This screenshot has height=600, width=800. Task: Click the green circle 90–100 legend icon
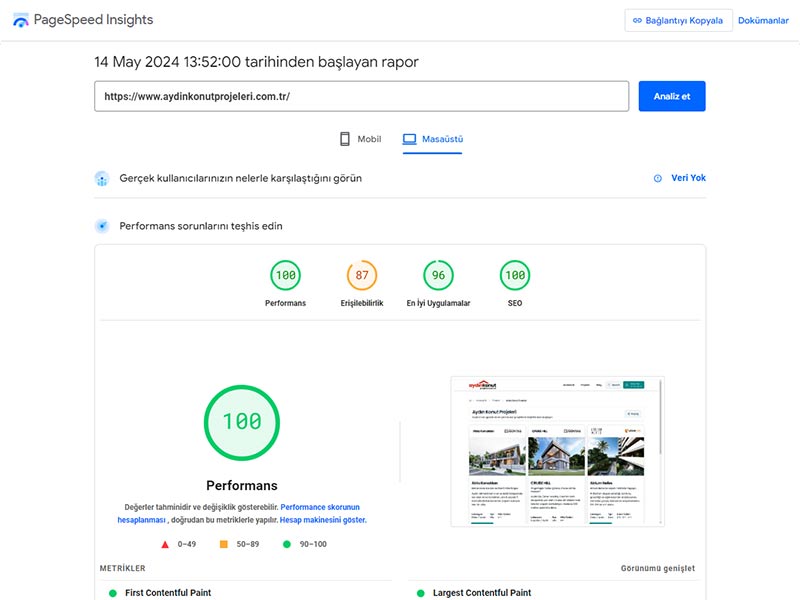(287, 544)
